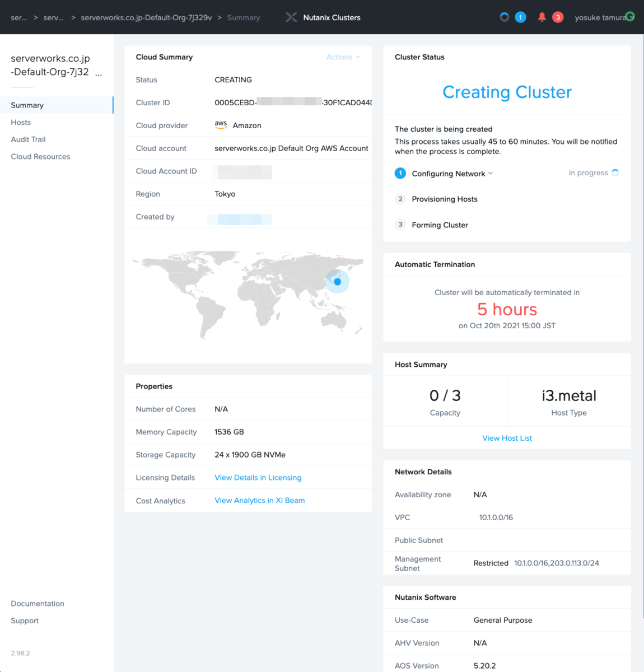The image size is (644, 672).
Task: Click the General Purpose use-case value
Action: click(503, 620)
